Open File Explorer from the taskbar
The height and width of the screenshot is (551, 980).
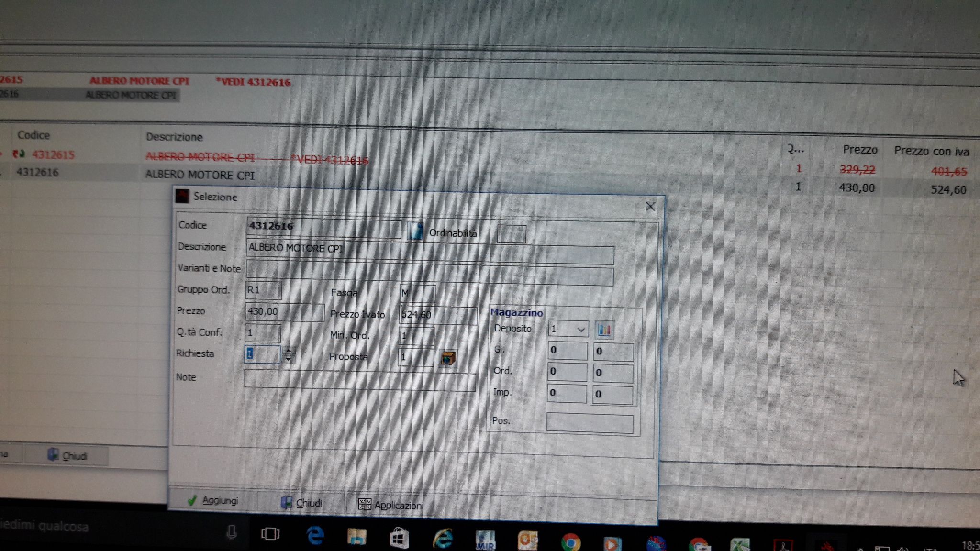point(356,537)
